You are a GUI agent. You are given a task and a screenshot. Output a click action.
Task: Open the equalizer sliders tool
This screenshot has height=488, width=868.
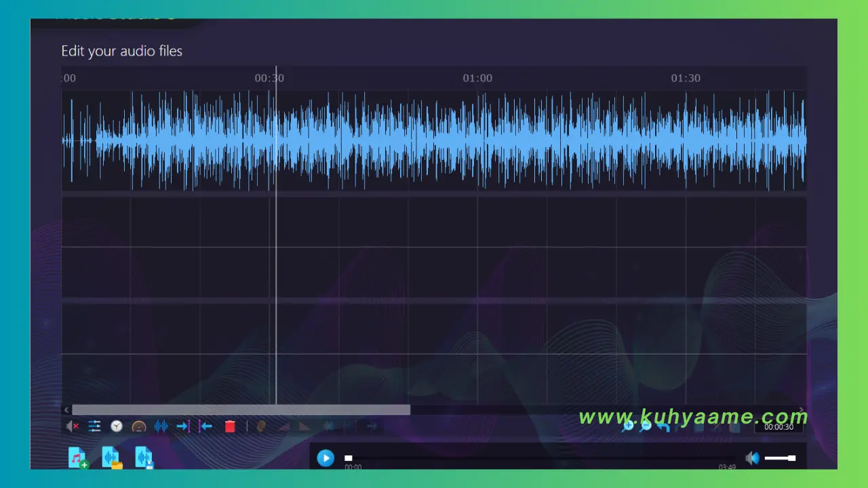[x=94, y=426]
